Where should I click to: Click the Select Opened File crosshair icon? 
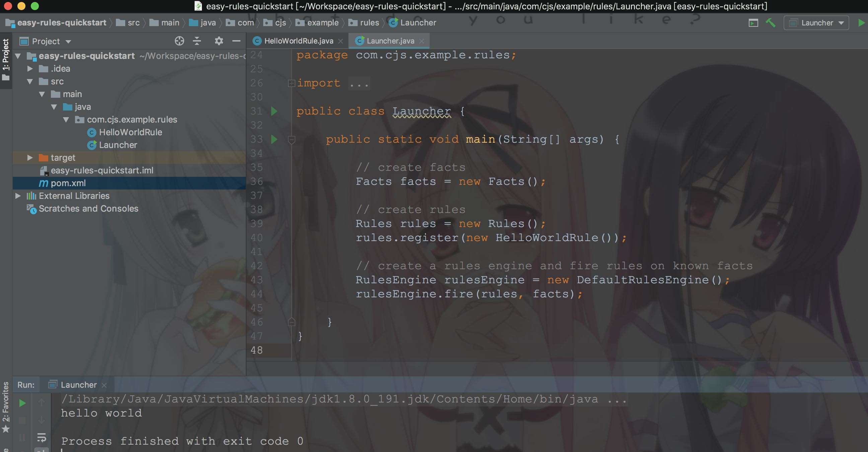pos(179,41)
